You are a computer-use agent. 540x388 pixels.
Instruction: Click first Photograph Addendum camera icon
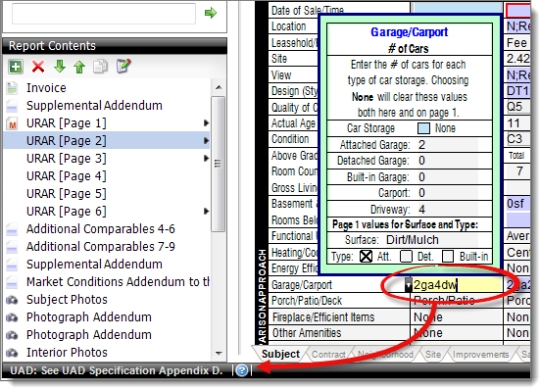(12, 317)
